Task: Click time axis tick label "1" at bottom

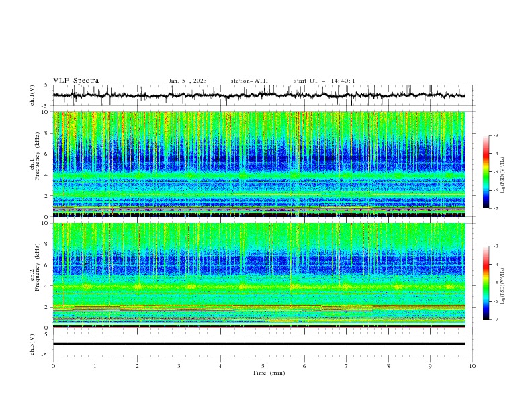Action: click(95, 366)
